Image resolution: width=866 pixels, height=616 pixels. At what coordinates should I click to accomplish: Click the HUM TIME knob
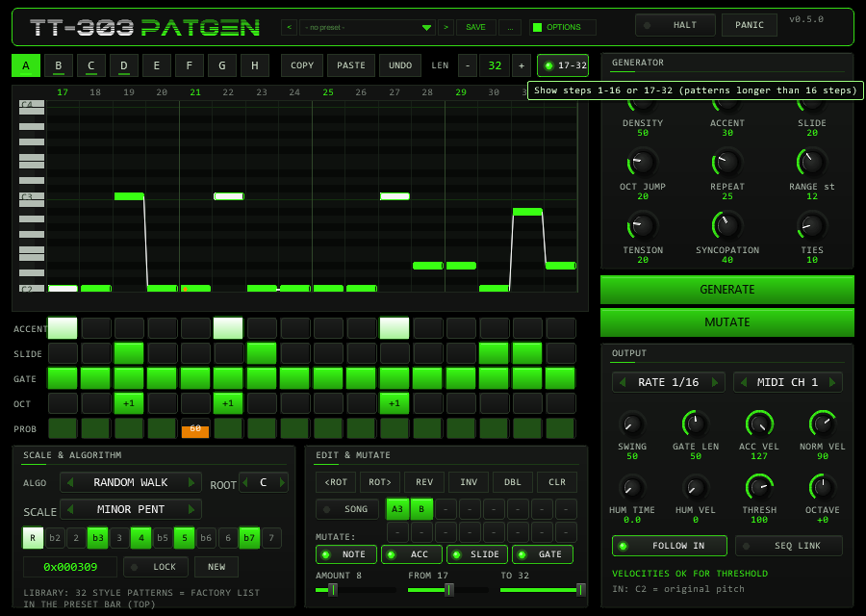[x=632, y=488]
